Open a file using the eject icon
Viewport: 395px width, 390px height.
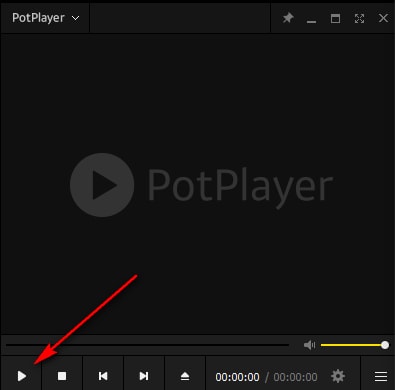click(x=185, y=376)
